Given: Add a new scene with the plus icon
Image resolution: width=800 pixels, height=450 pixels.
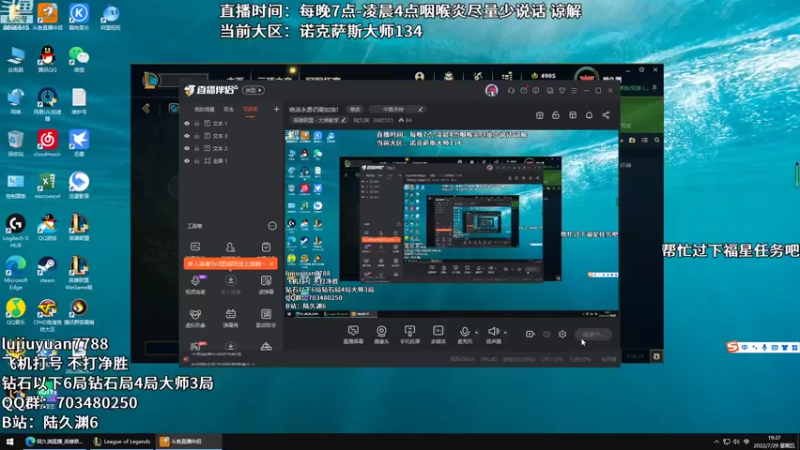Looking at the screenshot, I should (x=276, y=109).
